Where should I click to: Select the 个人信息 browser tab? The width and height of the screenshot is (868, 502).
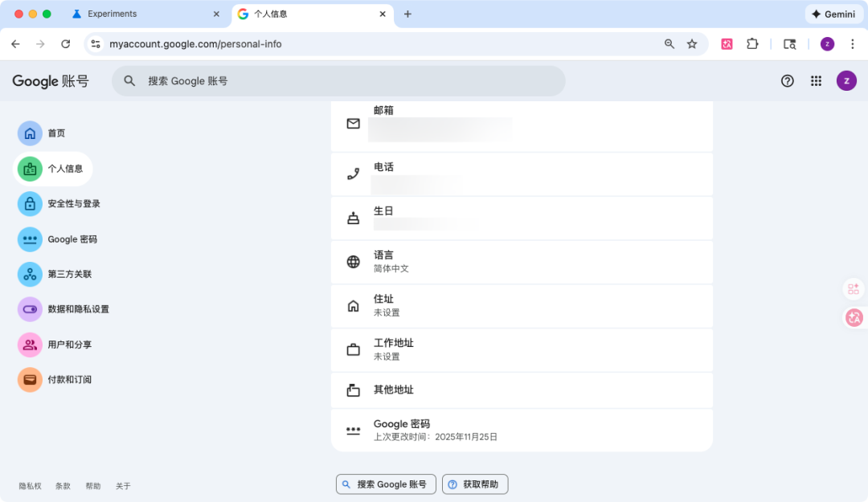click(312, 14)
